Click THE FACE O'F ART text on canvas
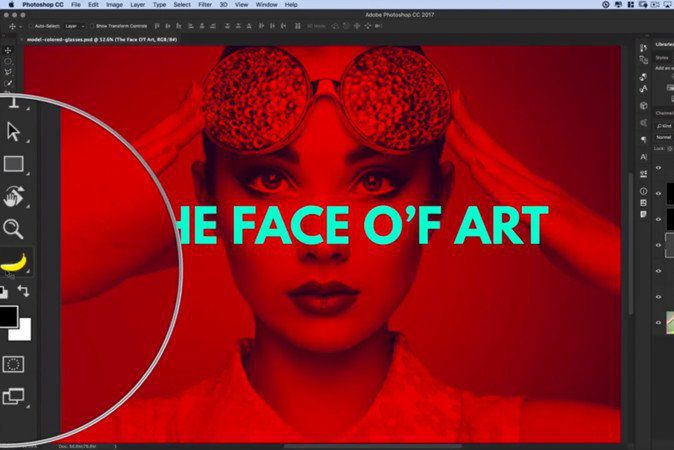 click(x=361, y=226)
